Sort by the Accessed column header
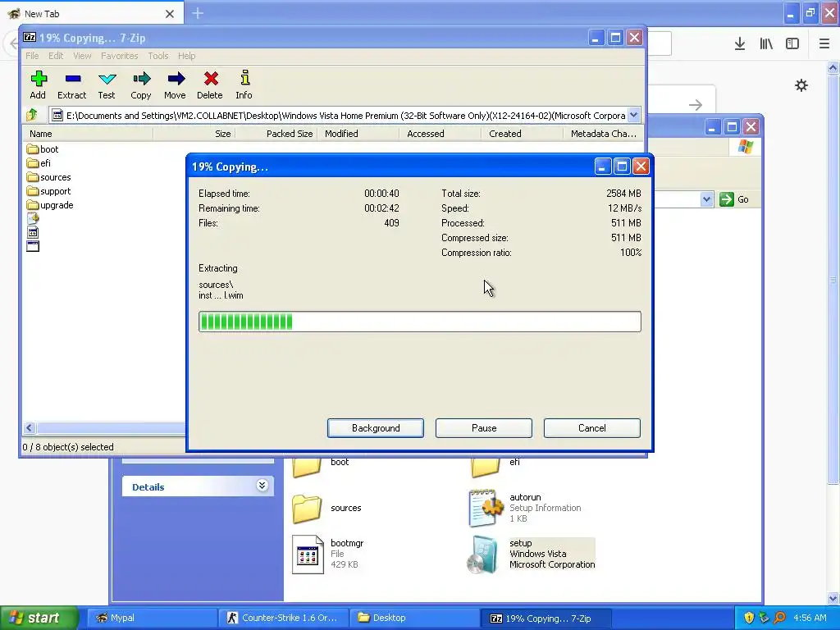Image resolution: width=840 pixels, height=630 pixels. (x=440, y=134)
